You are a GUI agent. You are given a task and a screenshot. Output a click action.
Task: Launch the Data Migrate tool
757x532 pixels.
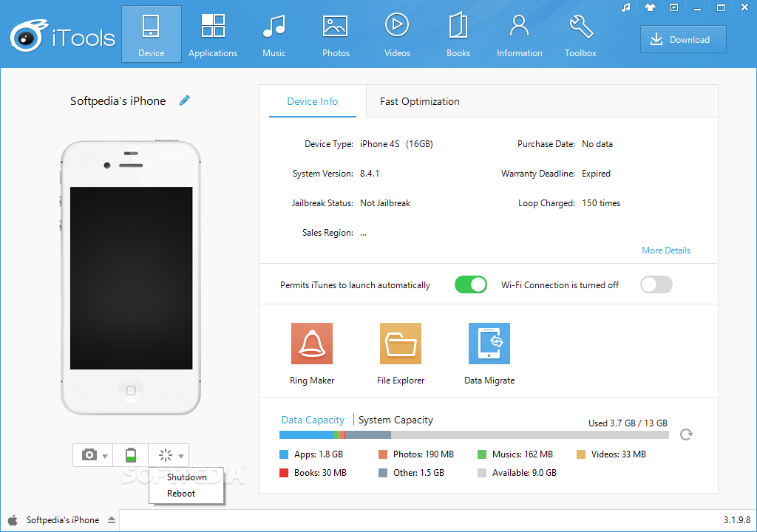coord(489,353)
